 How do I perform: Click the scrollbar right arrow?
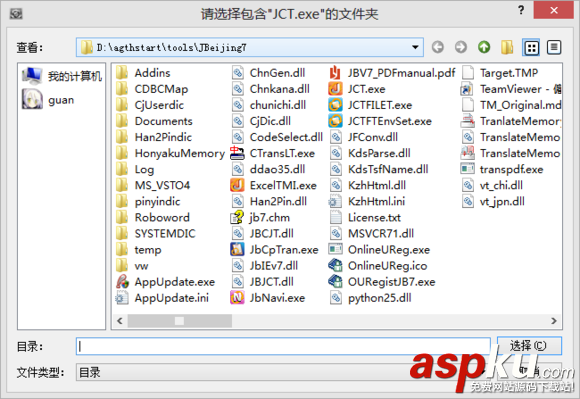click(554, 321)
